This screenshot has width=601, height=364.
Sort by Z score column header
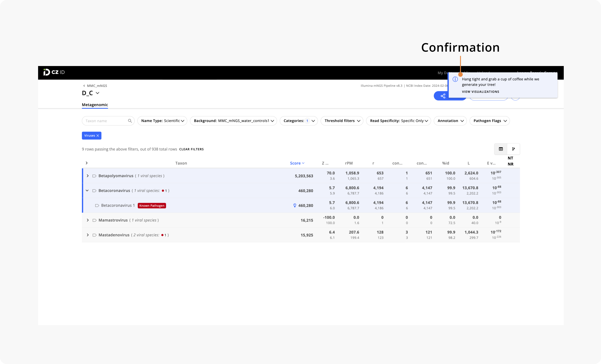[x=325, y=163]
